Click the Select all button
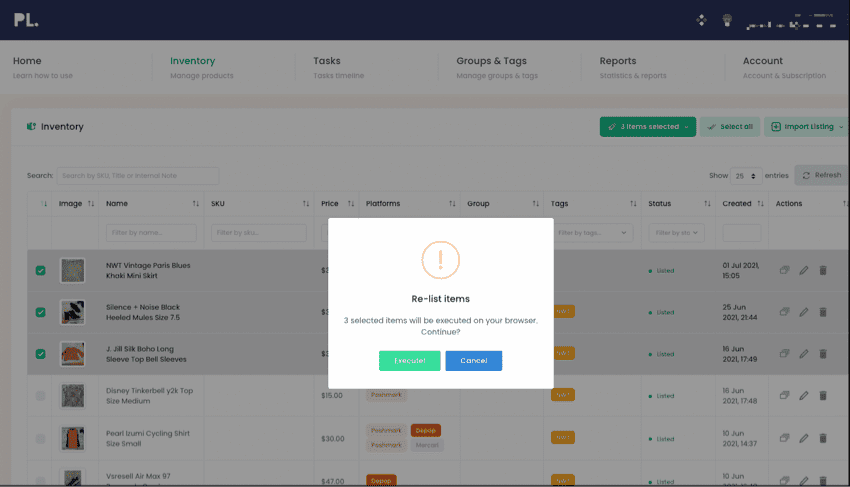 coord(730,127)
